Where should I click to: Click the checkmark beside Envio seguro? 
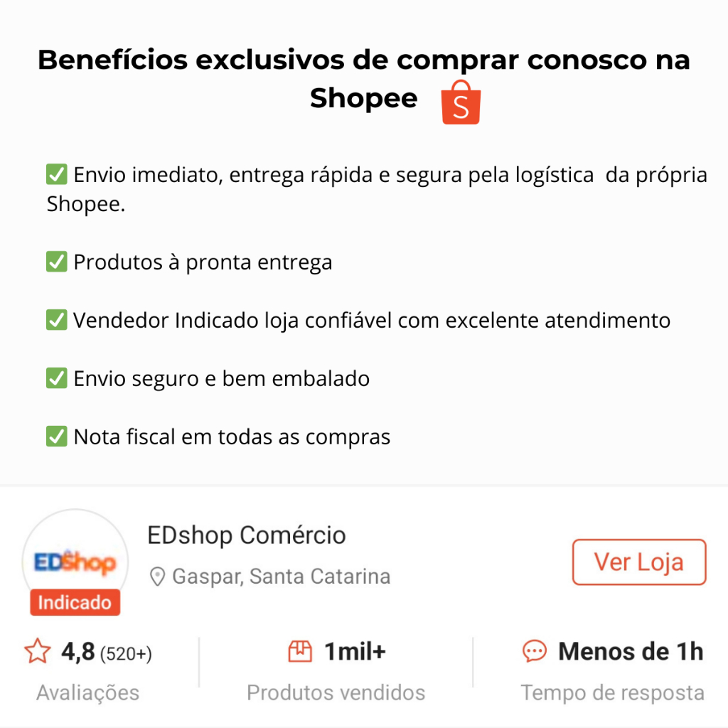click(56, 378)
